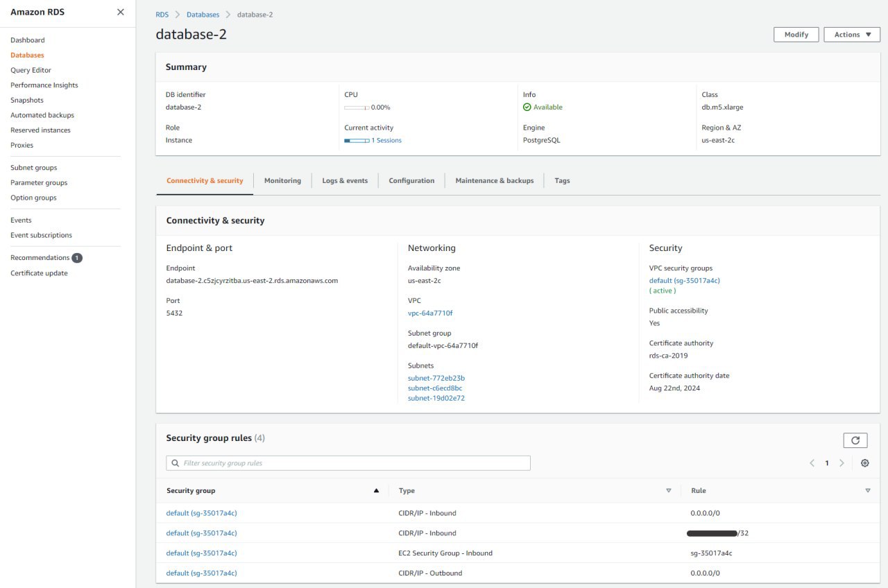
Task: Open Event subscriptions
Action: click(x=41, y=235)
